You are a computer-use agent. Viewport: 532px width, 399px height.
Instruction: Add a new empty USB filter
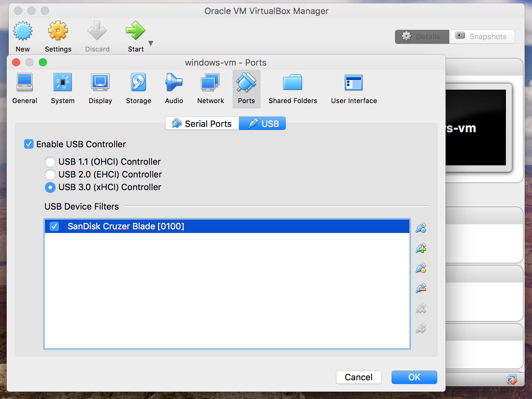(x=421, y=228)
